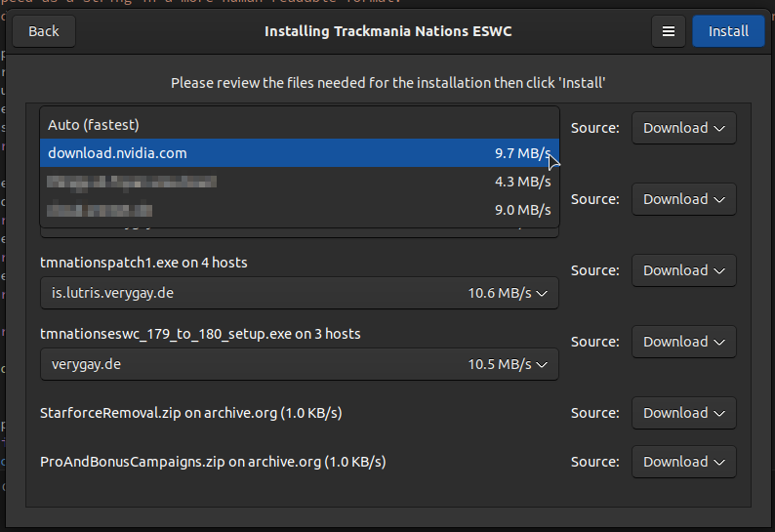This screenshot has height=532, width=775.
Task: Pick the blurred host at 9.0 MB/s
Action: 300,210
